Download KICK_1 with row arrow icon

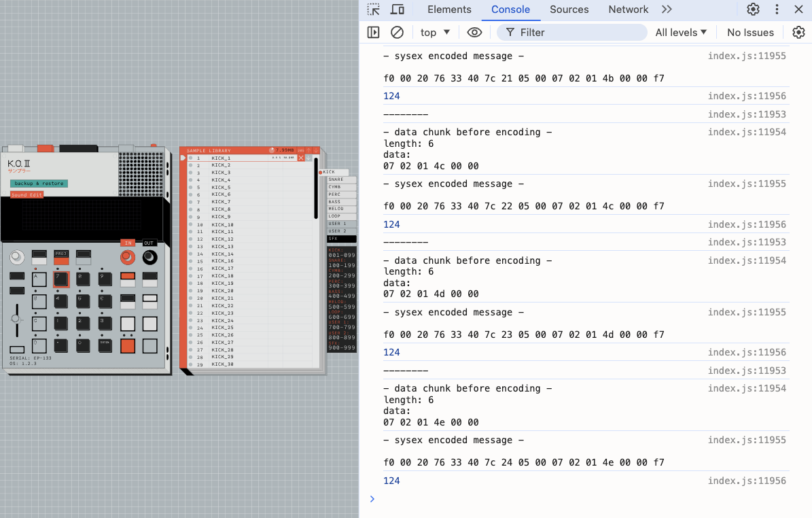coord(308,158)
